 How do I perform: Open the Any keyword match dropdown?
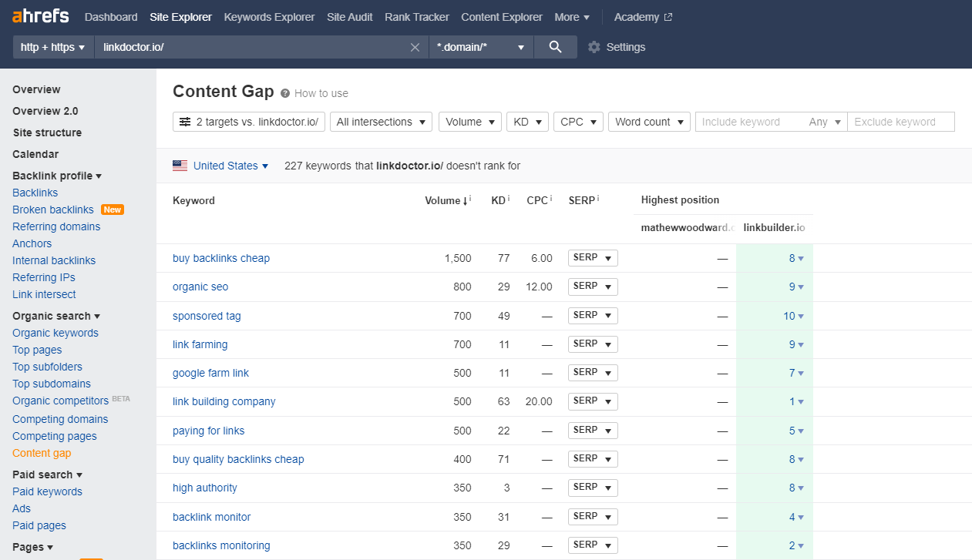pyautogui.click(x=825, y=122)
